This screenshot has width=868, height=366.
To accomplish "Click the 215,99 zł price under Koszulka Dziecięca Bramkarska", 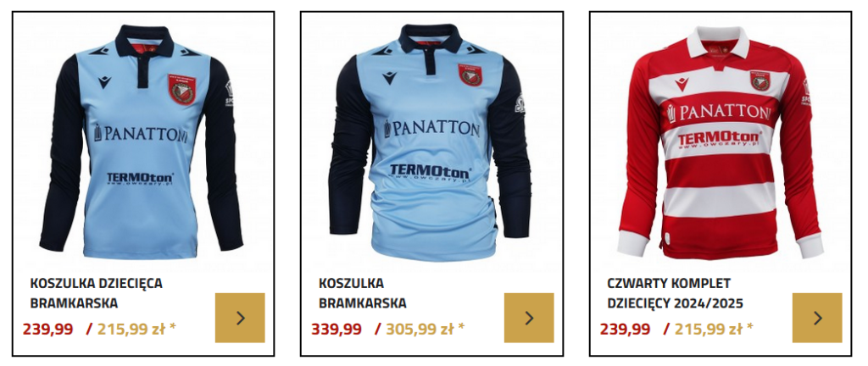I will [x=136, y=329].
